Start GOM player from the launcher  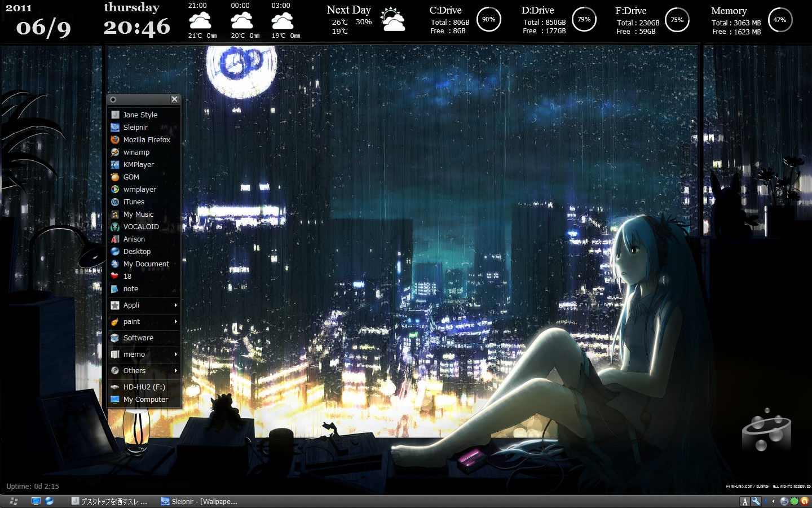point(144,177)
